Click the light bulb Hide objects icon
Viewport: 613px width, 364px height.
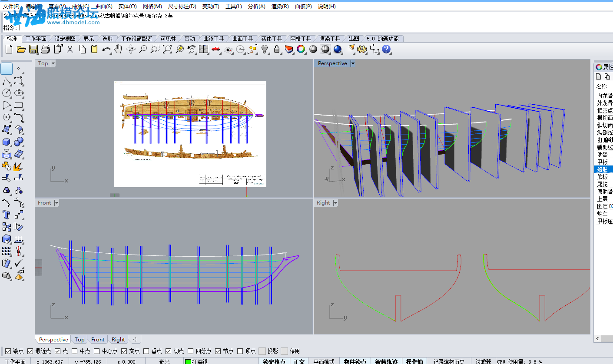tap(265, 49)
